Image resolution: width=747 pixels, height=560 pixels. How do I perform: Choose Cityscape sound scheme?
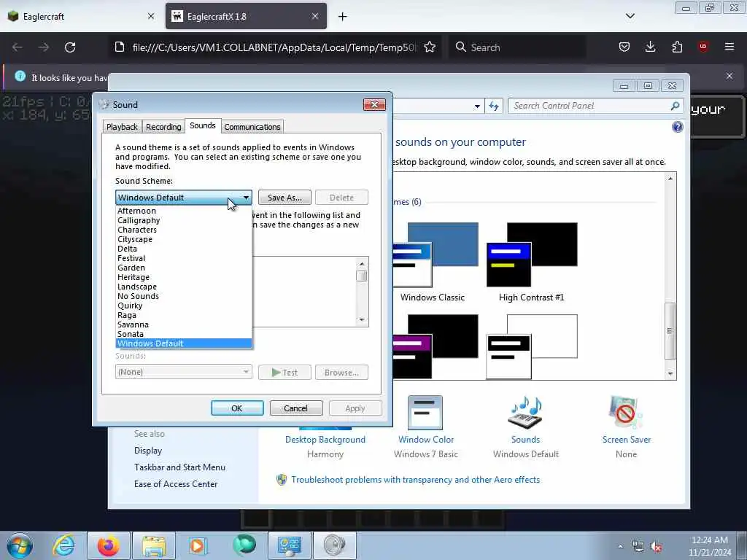tap(184, 239)
